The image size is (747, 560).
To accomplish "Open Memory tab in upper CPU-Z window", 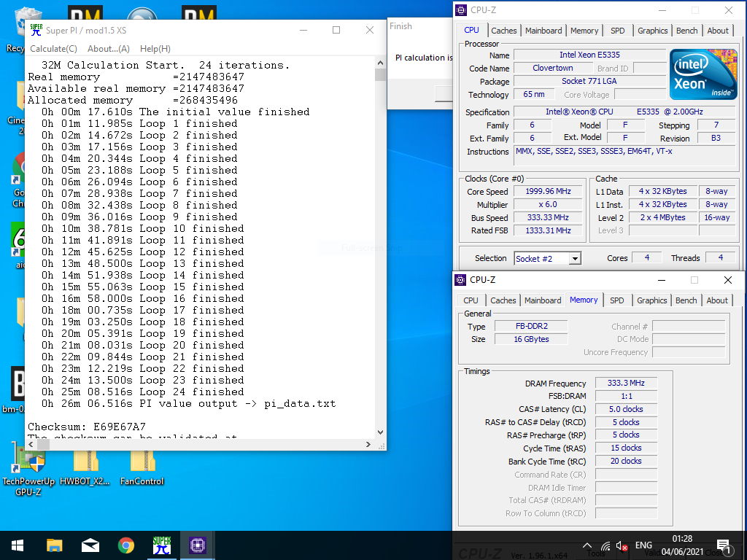I will [x=584, y=31].
